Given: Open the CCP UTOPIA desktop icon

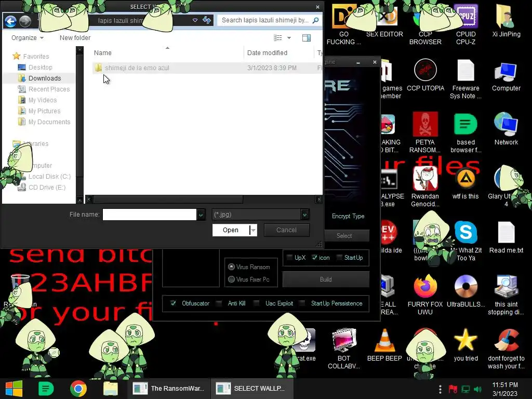Looking at the screenshot, I should [425, 75].
